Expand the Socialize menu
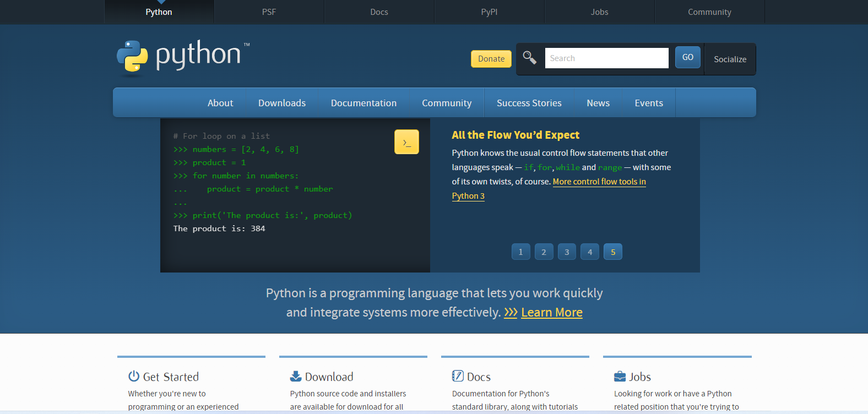The image size is (868, 414). point(730,59)
